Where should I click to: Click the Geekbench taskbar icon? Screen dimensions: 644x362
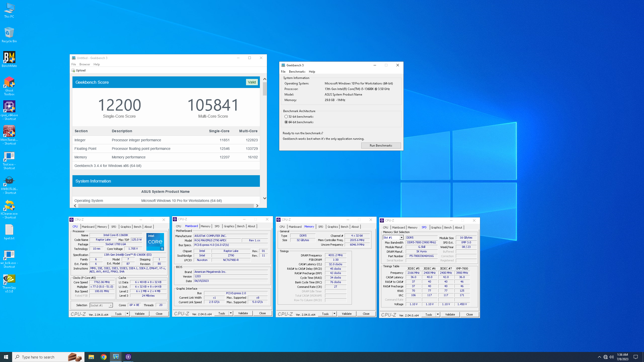coord(116,357)
